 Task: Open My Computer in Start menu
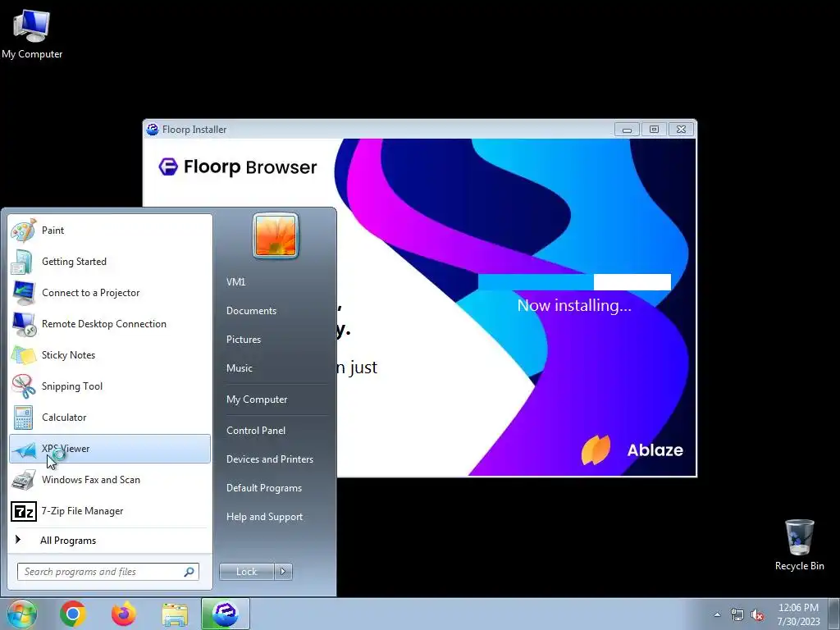pyautogui.click(x=257, y=399)
